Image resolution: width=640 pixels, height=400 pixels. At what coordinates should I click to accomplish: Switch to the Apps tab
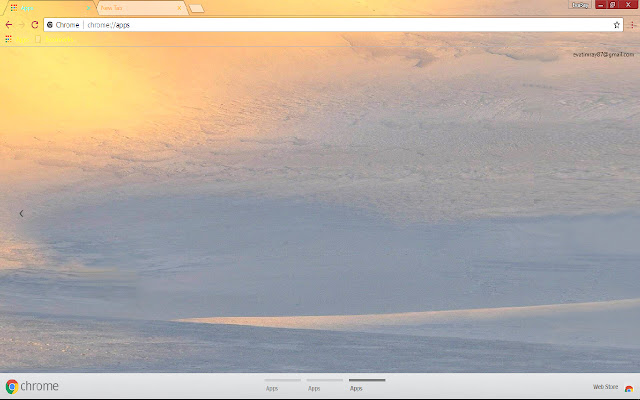click(x=49, y=8)
